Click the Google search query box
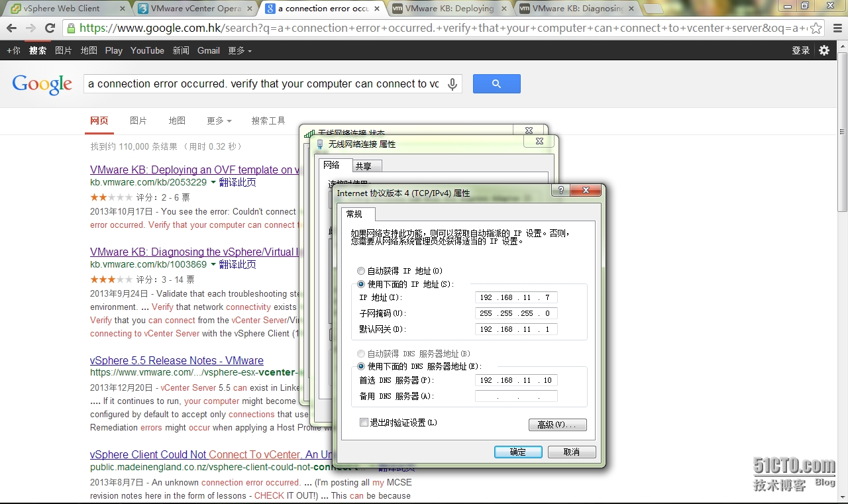This screenshot has height=504, width=848. coord(264,84)
